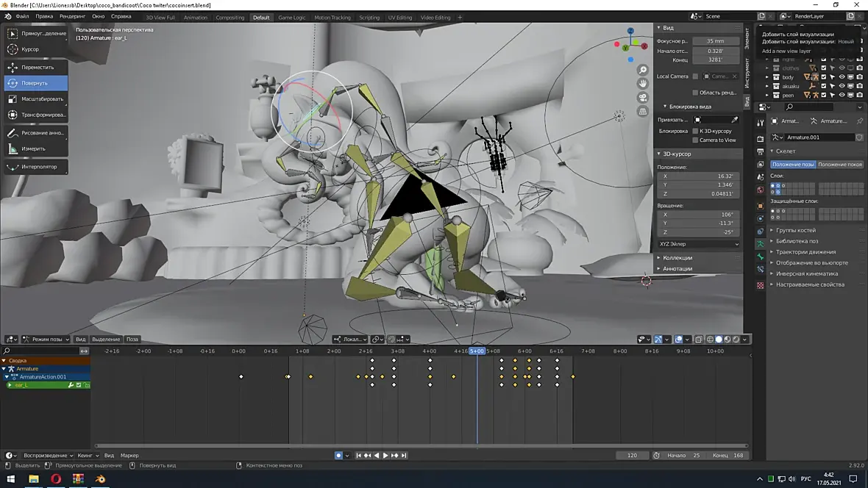Open the XYZ Эйлер rotation mode dropdown

(698, 244)
